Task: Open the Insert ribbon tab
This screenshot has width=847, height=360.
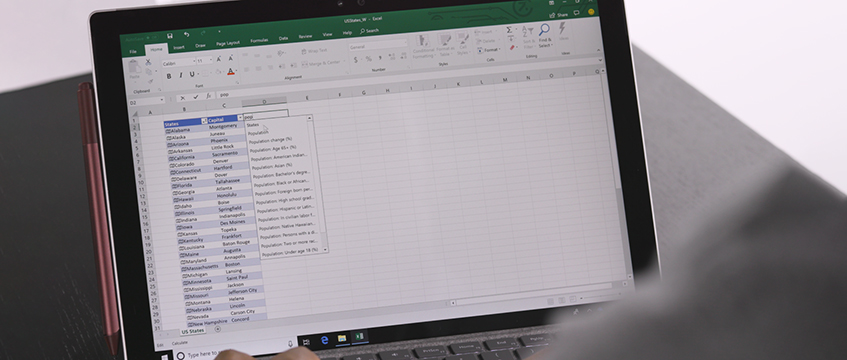Action: [179, 48]
